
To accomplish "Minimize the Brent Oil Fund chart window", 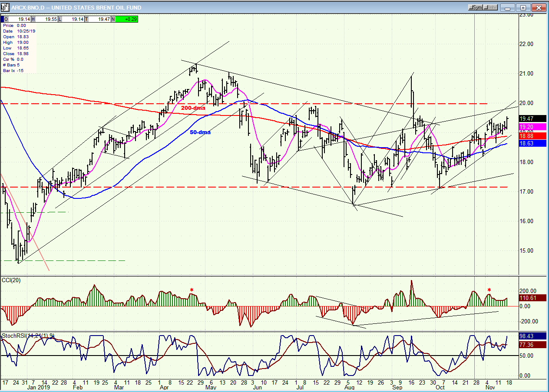I will [x=507, y=7].
